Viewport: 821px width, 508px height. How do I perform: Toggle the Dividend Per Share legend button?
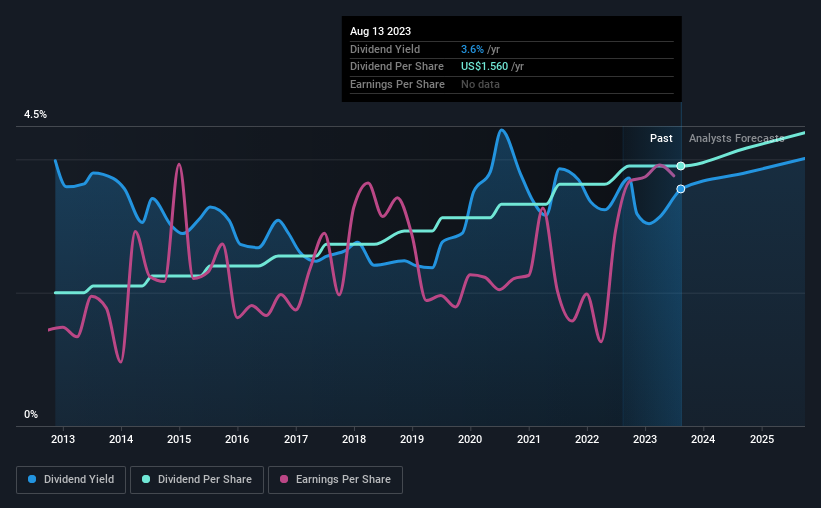[197, 480]
